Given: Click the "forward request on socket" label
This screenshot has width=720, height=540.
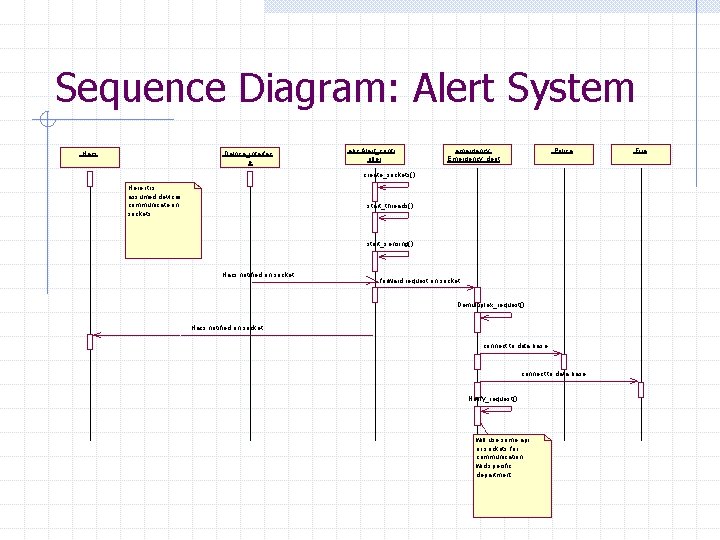Looking at the screenshot, I should click(420, 281).
